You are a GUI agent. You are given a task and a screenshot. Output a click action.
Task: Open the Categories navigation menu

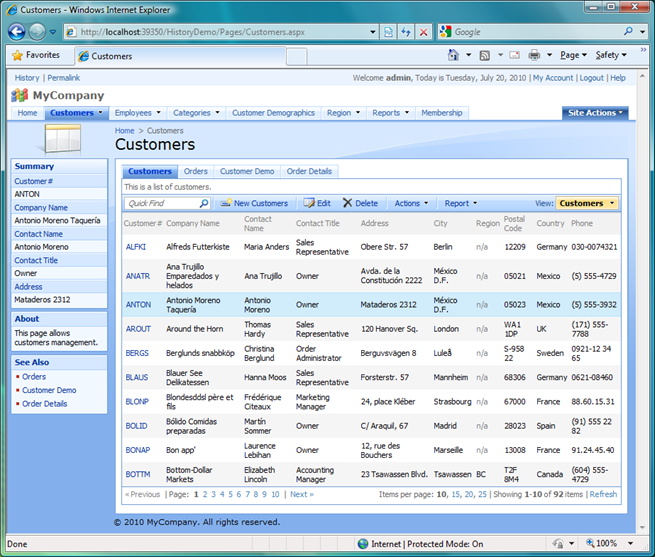point(196,113)
